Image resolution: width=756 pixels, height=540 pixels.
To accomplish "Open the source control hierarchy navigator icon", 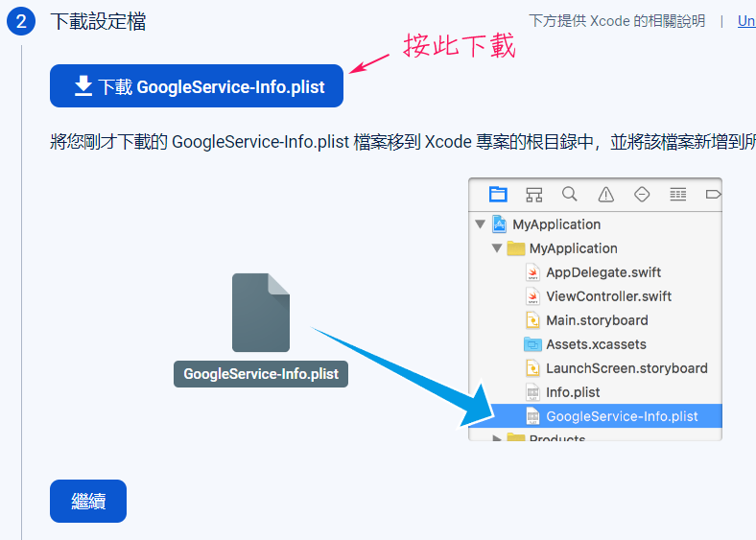I will (533, 195).
